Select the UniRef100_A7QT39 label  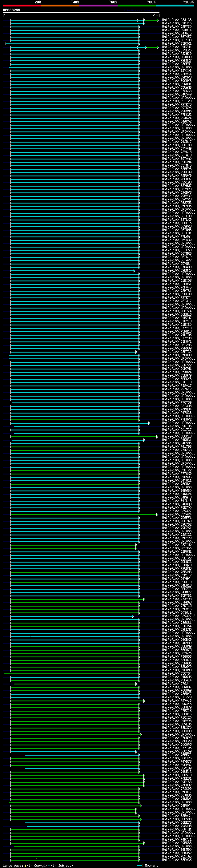[177, 403]
